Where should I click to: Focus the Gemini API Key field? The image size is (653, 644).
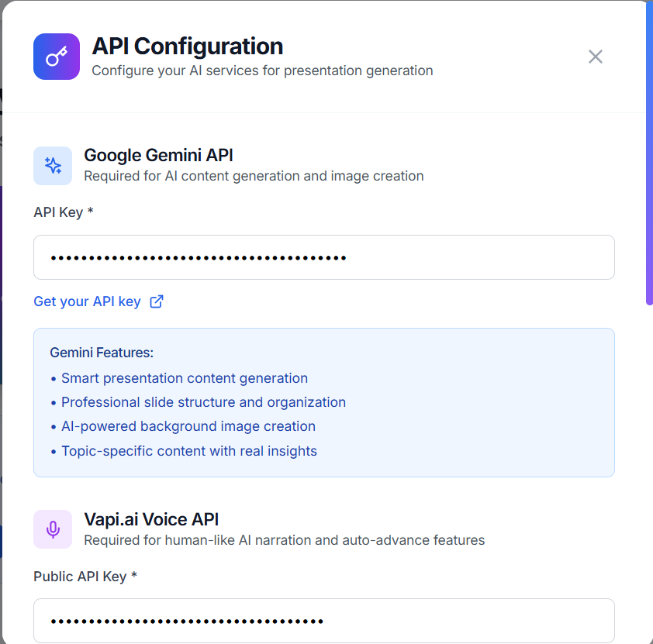click(324, 257)
